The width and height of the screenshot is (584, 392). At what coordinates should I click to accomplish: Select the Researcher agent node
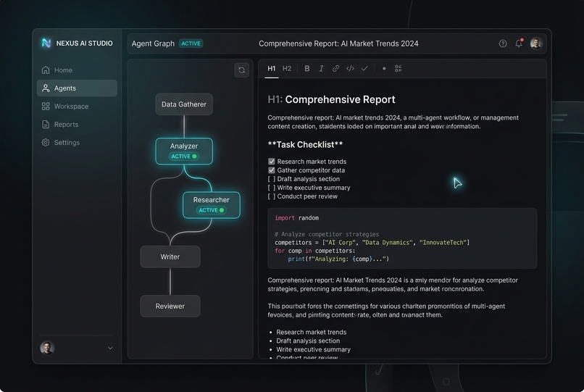pyautogui.click(x=211, y=205)
